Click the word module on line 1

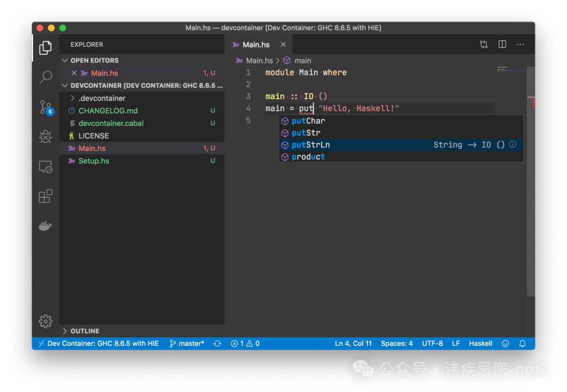[279, 72]
